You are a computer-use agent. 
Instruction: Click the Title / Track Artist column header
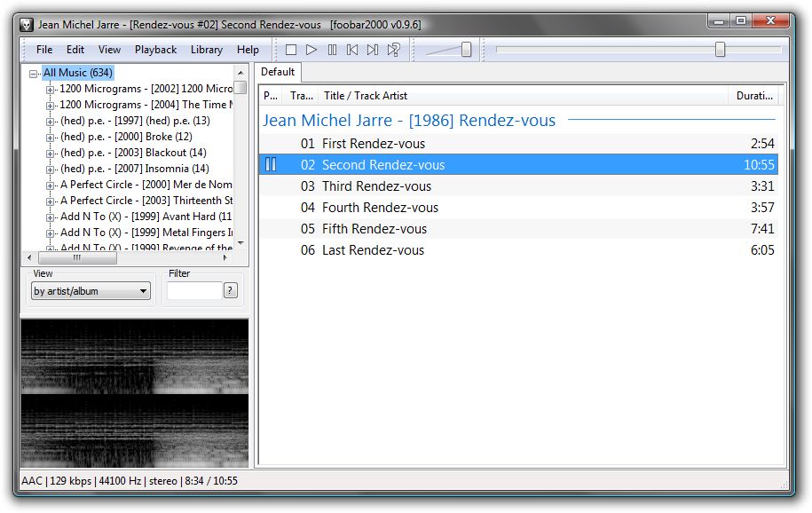(366, 96)
